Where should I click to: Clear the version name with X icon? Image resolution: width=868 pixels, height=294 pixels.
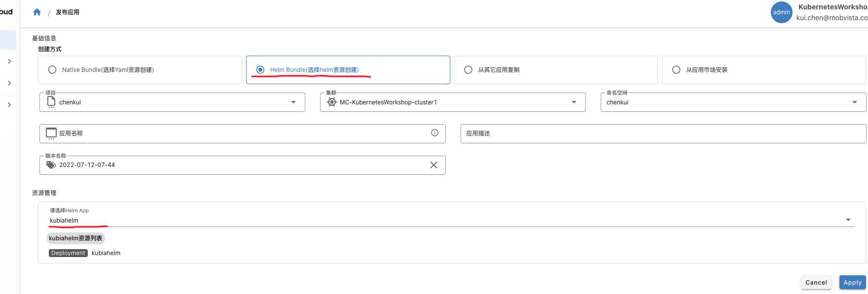434,165
